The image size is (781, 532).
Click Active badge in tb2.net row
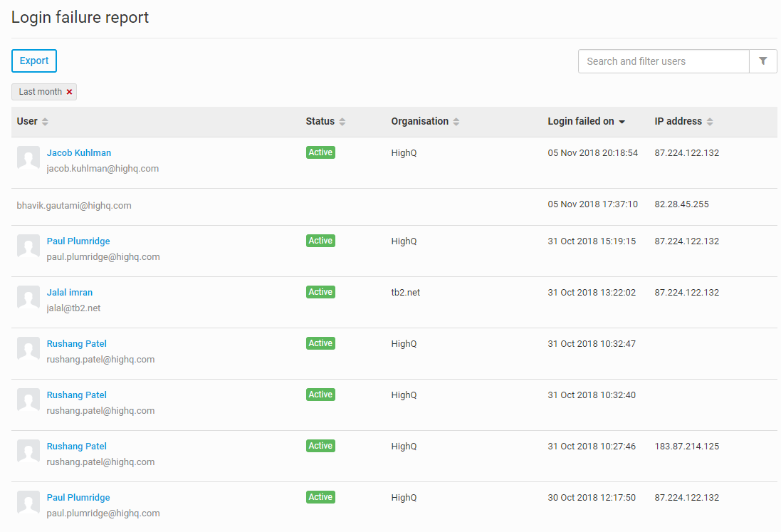pos(320,292)
